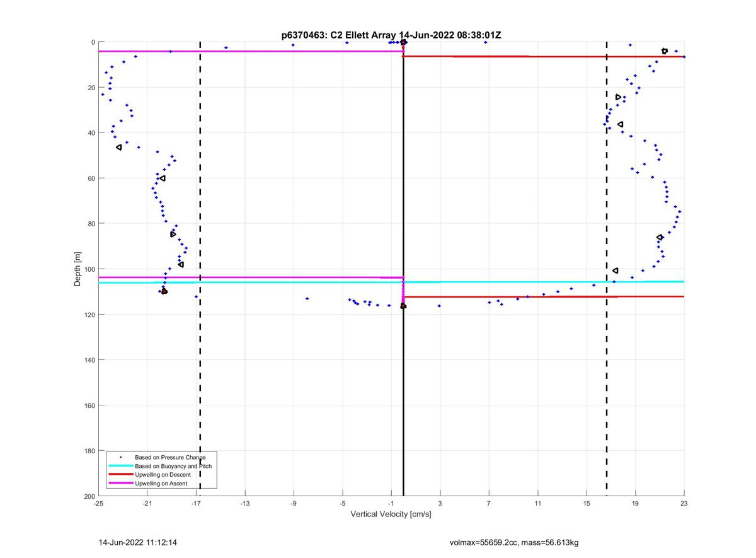Click the magenta line sample in the legend
The height and width of the screenshot is (558, 756).
point(120,484)
